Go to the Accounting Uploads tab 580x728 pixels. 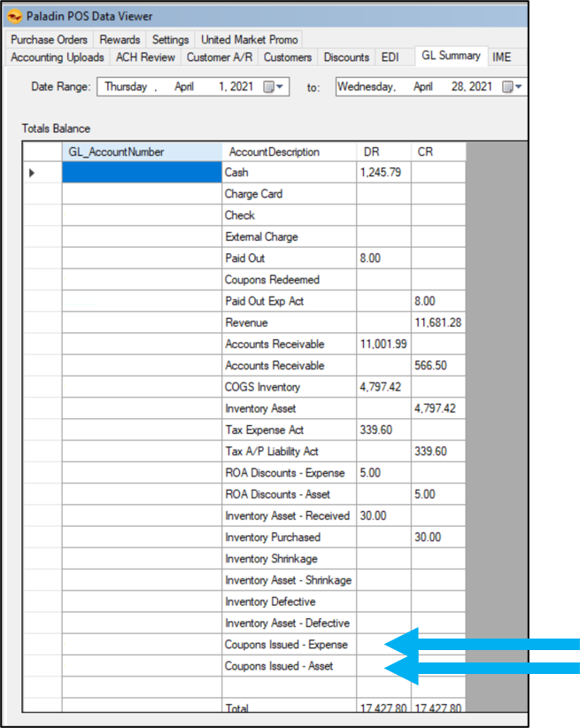click(x=58, y=57)
